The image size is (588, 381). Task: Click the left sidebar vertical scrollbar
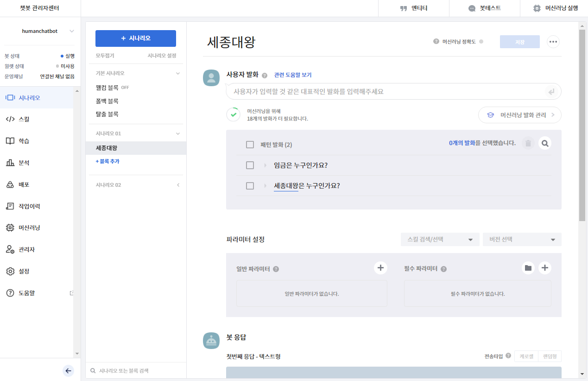(76, 222)
